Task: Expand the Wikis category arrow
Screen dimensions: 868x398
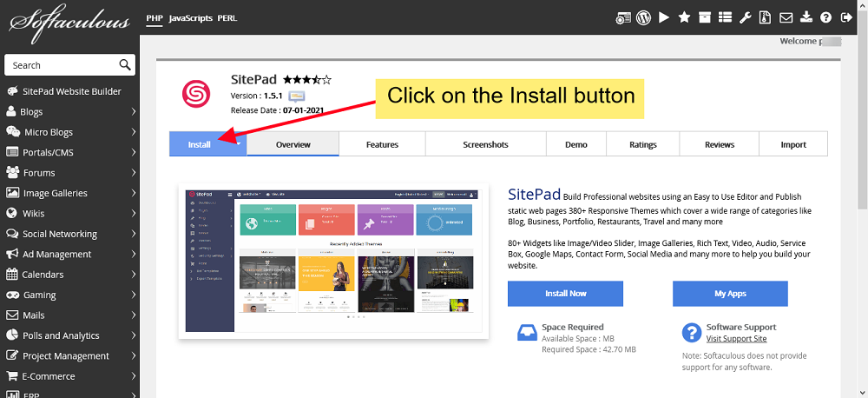Action: click(134, 213)
